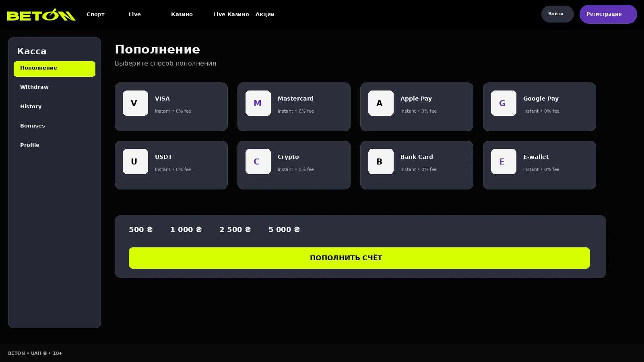Choose the 1 000 ₴ amount preset

point(186,230)
